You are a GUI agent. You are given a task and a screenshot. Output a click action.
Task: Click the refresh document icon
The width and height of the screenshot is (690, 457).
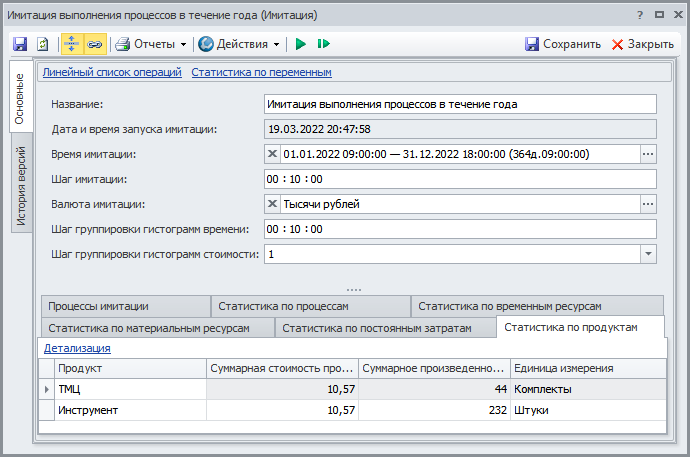coord(43,44)
